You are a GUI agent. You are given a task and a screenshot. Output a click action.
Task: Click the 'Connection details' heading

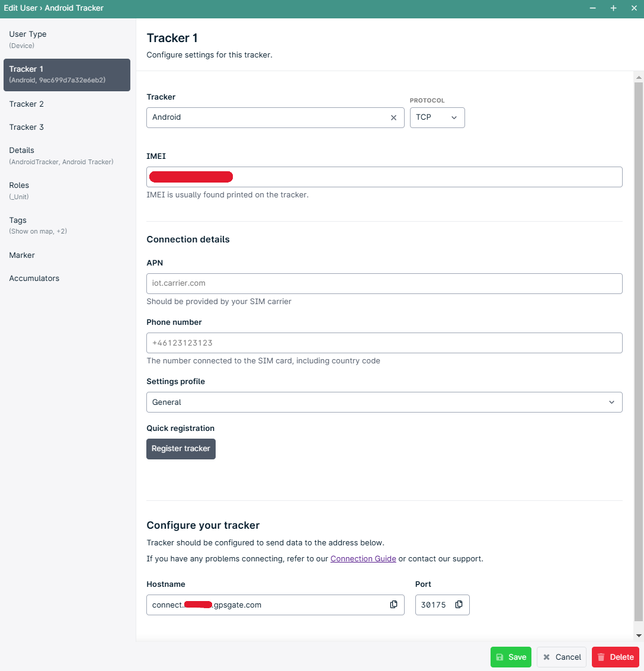[188, 239]
